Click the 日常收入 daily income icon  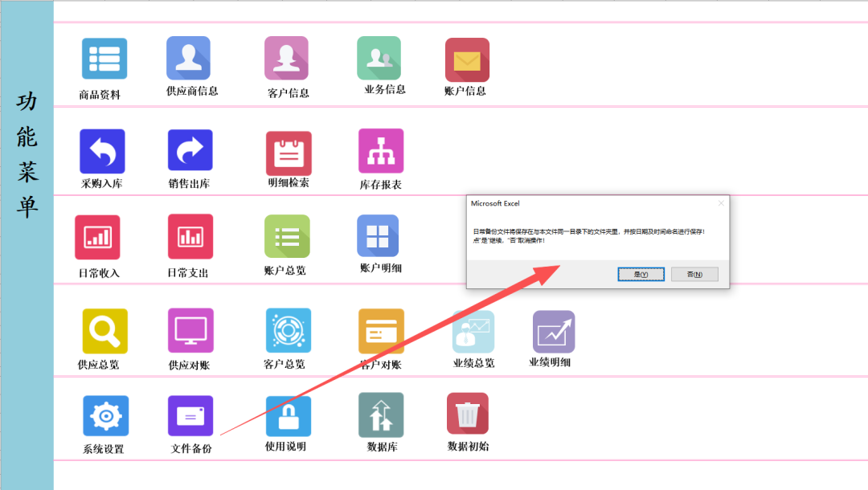coord(97,237)
